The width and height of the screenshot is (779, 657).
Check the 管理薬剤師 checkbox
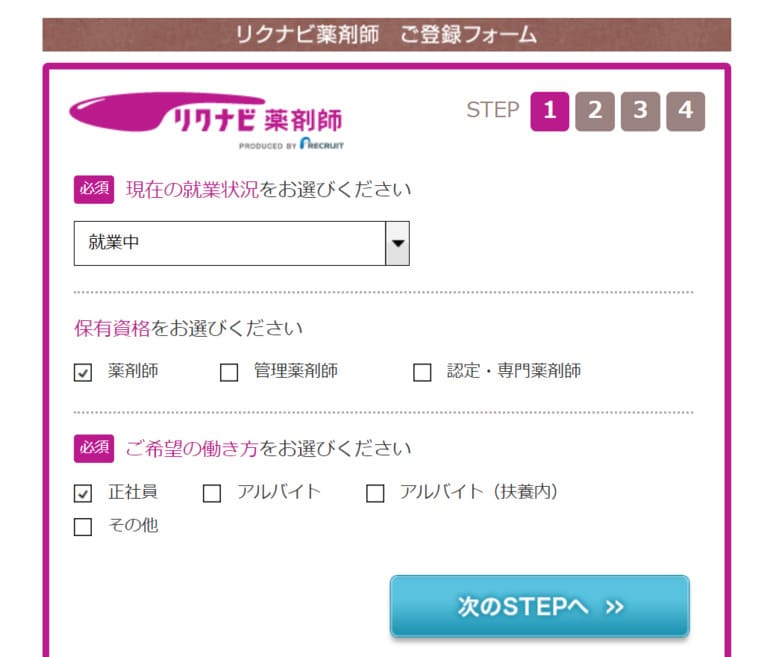(x=229, y=372)
